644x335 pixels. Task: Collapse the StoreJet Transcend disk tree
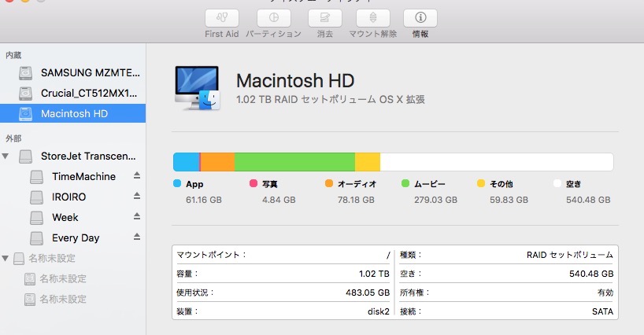[7, 156]
